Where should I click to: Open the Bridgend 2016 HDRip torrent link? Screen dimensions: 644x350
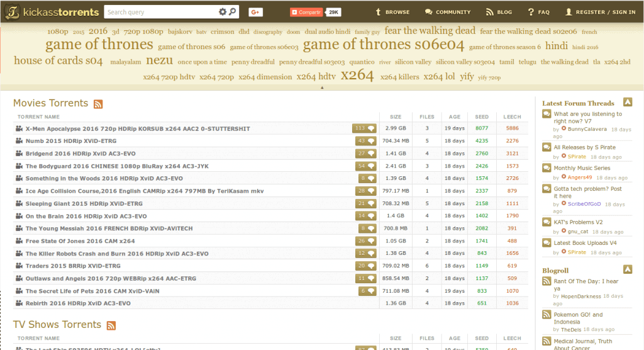tap(80, 154)
